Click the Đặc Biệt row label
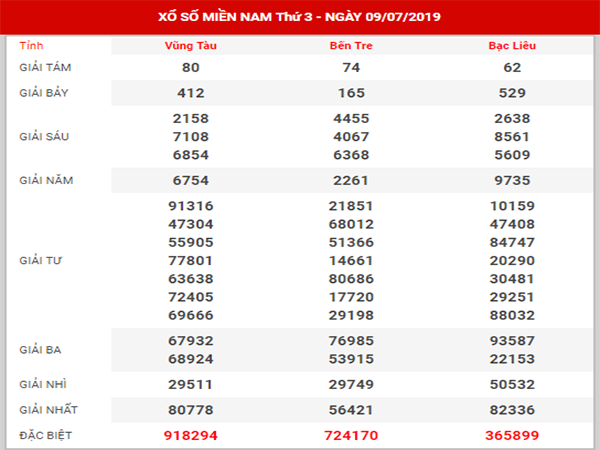The width and height of the screenshot is (600, 450). pyautogui.click(x=46, y=435)
